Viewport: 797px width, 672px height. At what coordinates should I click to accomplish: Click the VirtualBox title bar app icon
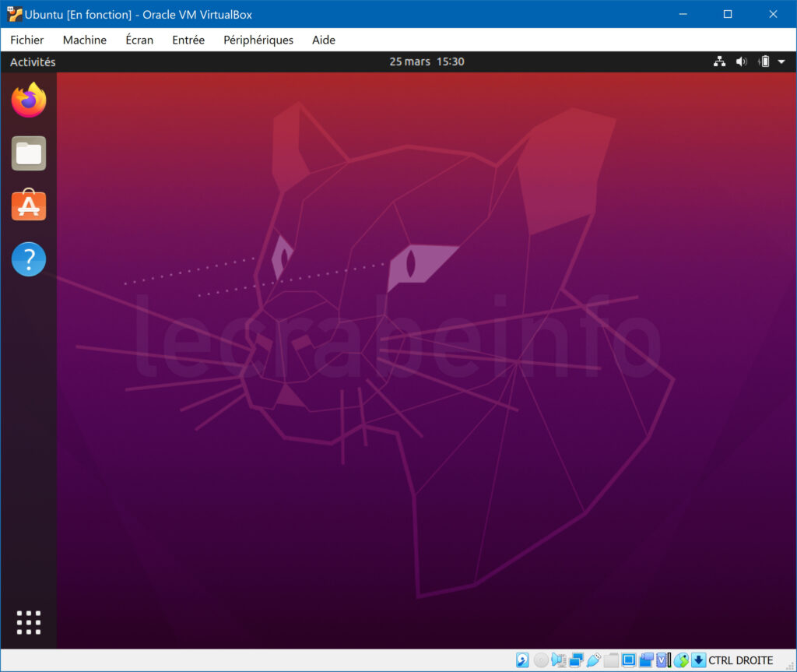[x=14, y=14]
